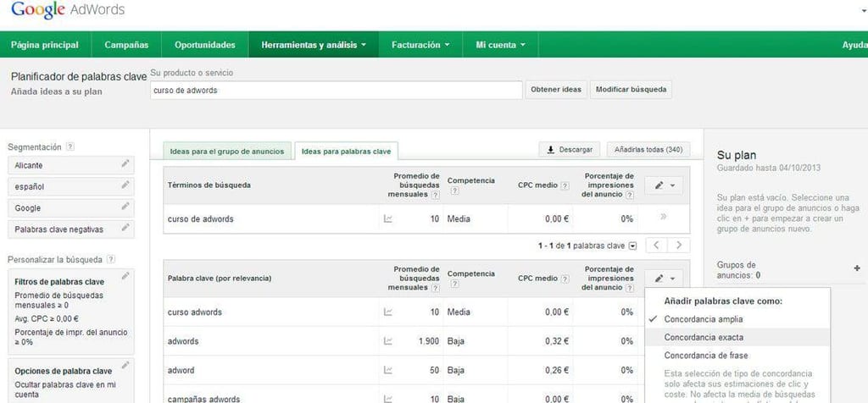Open Mi cuenta dropdown menu
Screen dimensions: 868x403
(x=500, y=45)
